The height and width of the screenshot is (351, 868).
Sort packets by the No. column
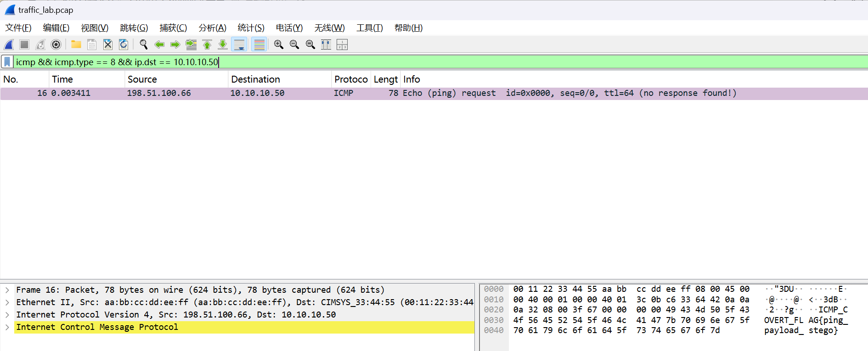[25, 79]
